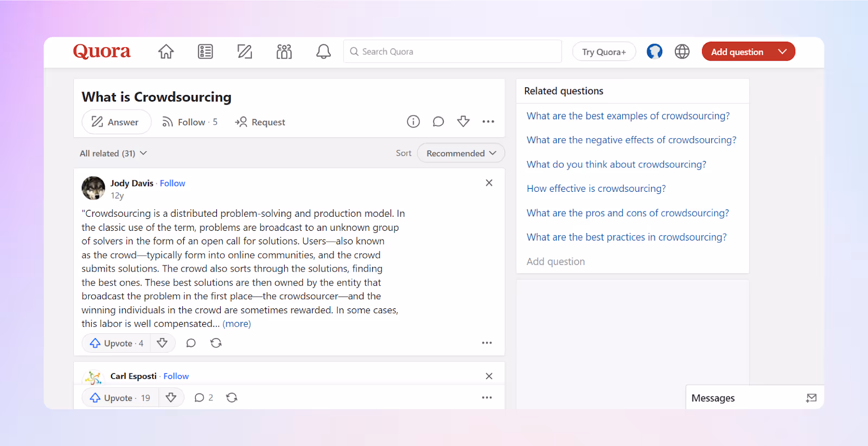
Task: Open the question comment bubble icon
Action: [x=438, y=121]
